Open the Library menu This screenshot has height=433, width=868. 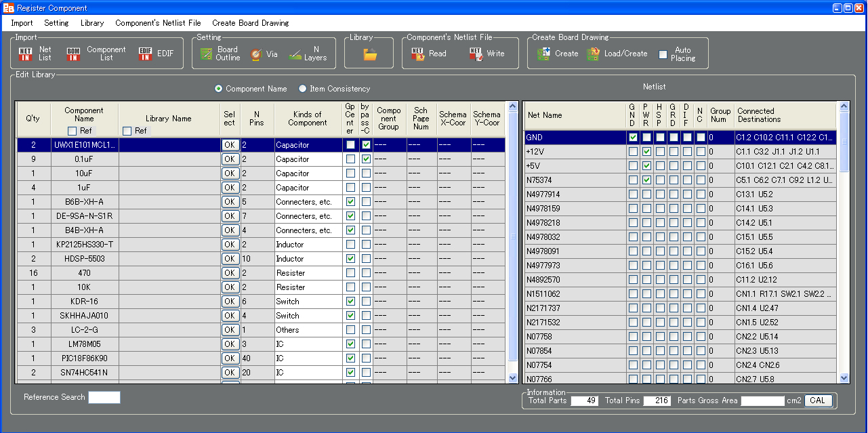[92, 23]
